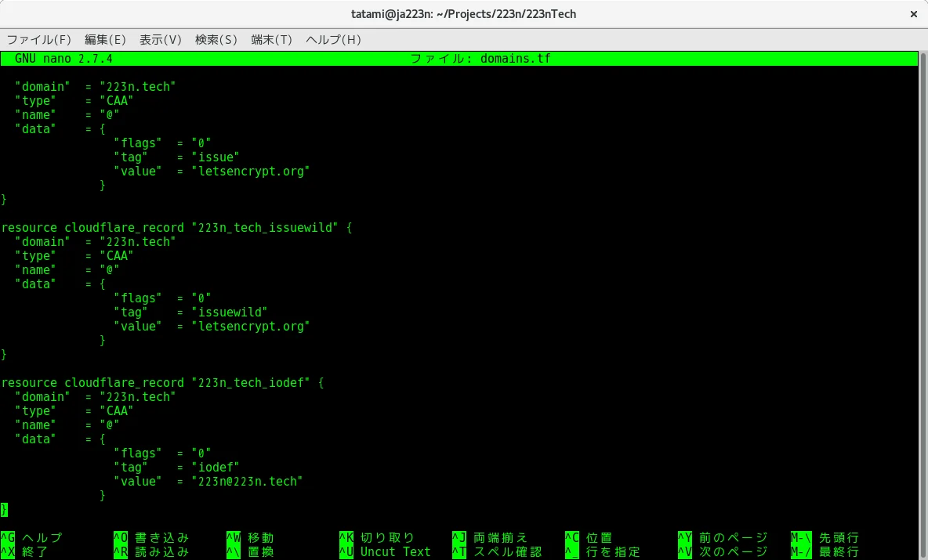Click the GNU nano 2.7.4 header text
This screenshot has width=928, height=560.
click(x=63, y=59)
